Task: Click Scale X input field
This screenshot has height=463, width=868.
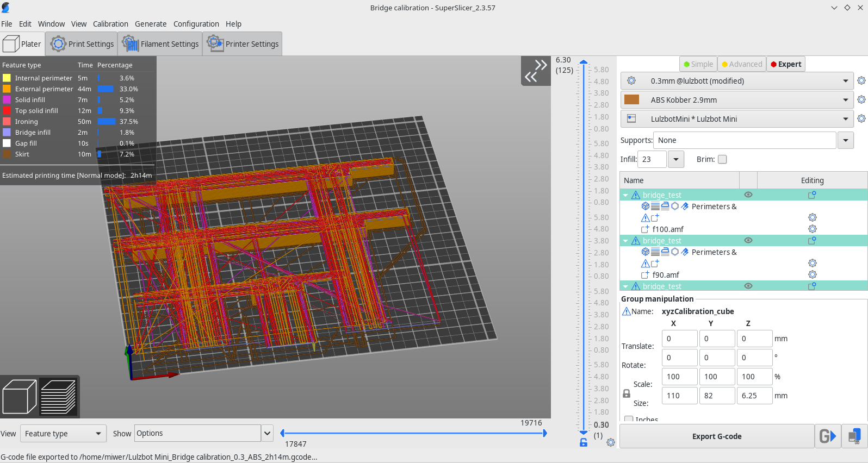Action: [x=679, y=377]
